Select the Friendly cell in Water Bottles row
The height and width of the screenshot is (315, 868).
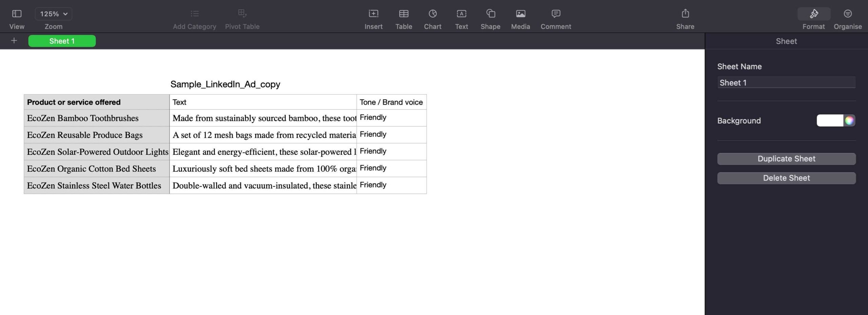point(392,185)
